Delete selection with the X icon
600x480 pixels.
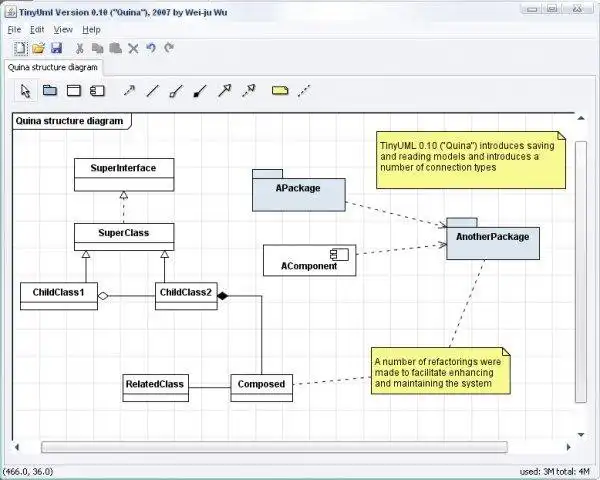[x=133, y=49]
